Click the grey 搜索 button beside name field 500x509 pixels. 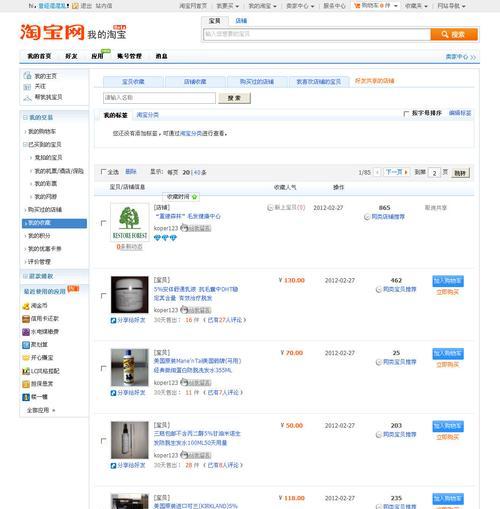tap(234, 98)
